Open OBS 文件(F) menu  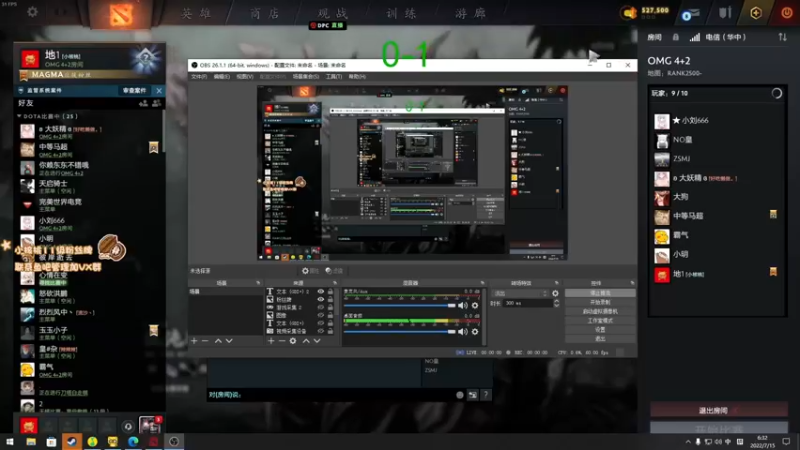click(199, 77)
